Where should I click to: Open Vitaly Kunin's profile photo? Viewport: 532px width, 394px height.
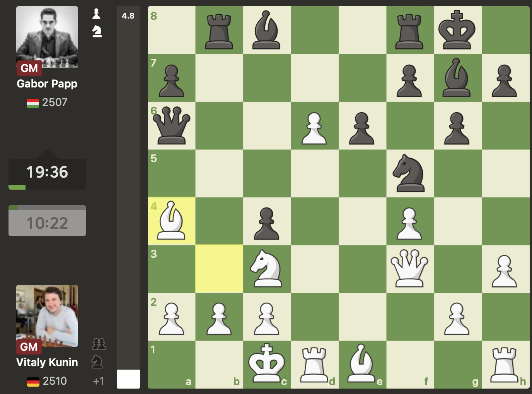coord(47,316)
